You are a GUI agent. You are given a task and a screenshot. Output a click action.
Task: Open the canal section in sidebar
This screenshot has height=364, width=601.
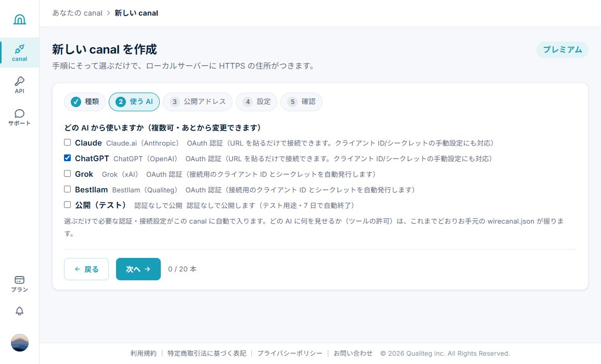(x=20, y=53)
